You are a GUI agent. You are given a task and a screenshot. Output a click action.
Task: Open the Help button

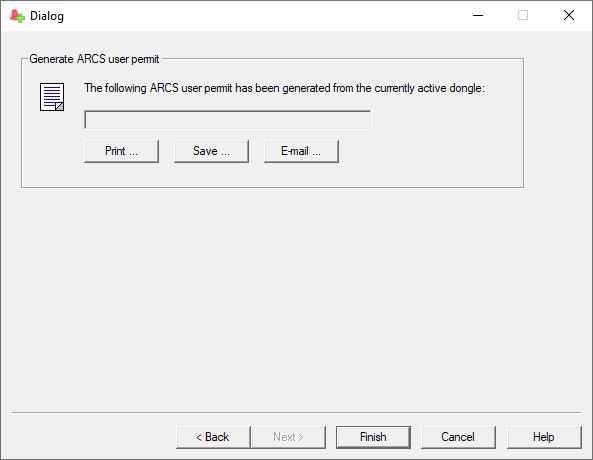click(x=544, y=437)
